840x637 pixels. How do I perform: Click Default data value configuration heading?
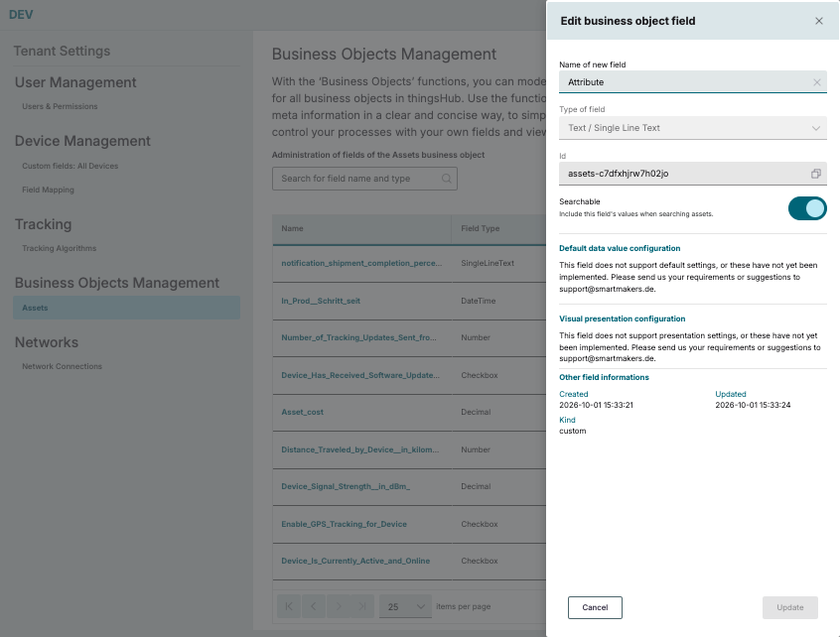click(x=620, y=248)
